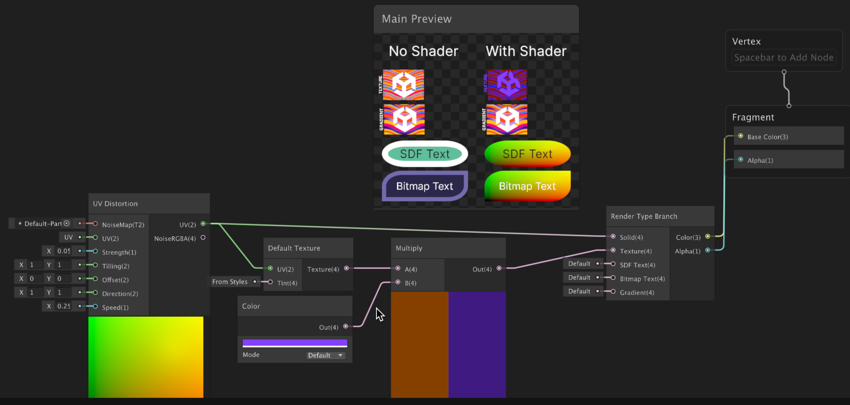The width and height of the screenshot is (850, 405).
Task: Click the UV(2) output port on UV Distortion
Action: point(203,224)
